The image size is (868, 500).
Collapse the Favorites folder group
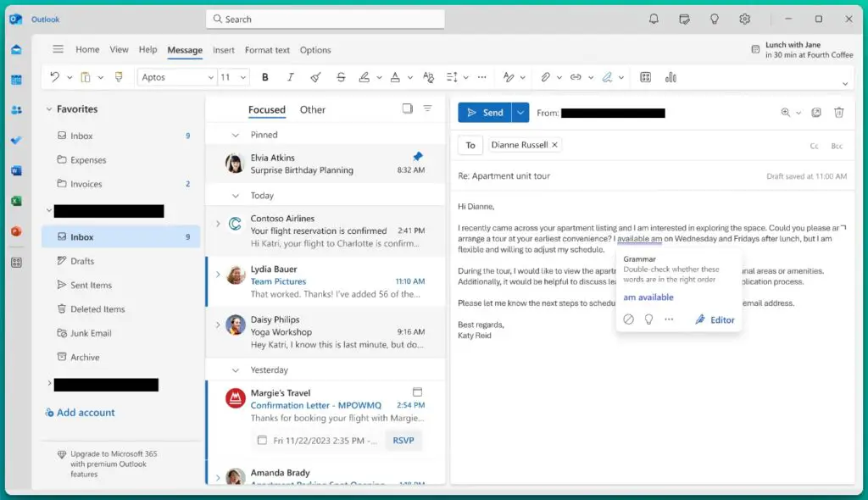48,109
